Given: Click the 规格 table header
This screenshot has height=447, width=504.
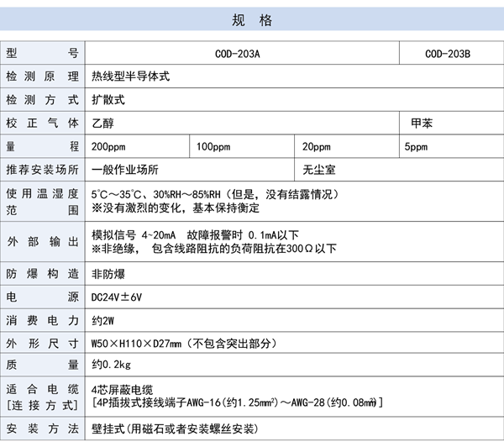Looking at the screenshot, I should 252,18.
